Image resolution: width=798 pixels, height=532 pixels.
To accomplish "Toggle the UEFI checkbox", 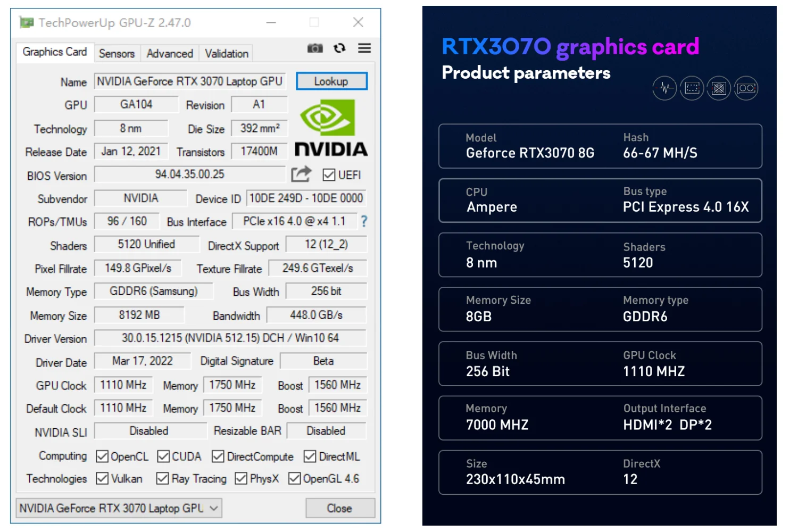I will (x=329, y=175).
